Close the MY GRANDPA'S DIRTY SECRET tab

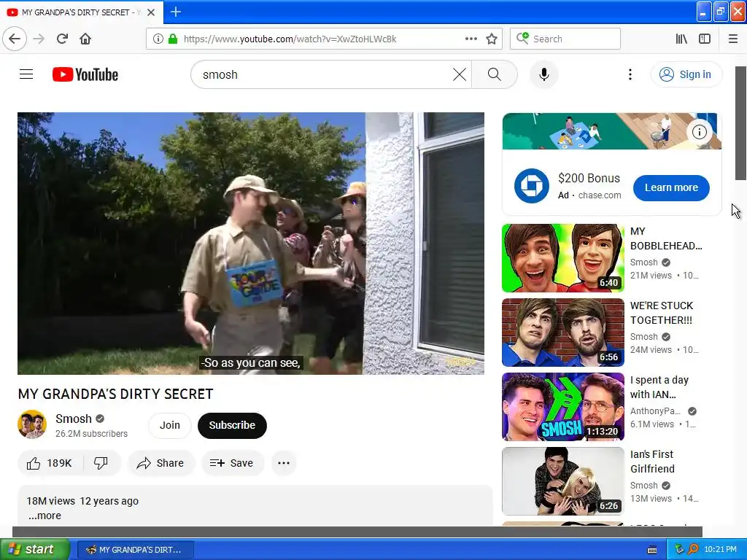coord(151,12)
